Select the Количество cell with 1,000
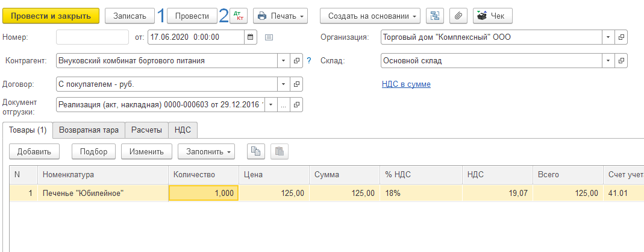The image size is (644, 252). point(203,193)
